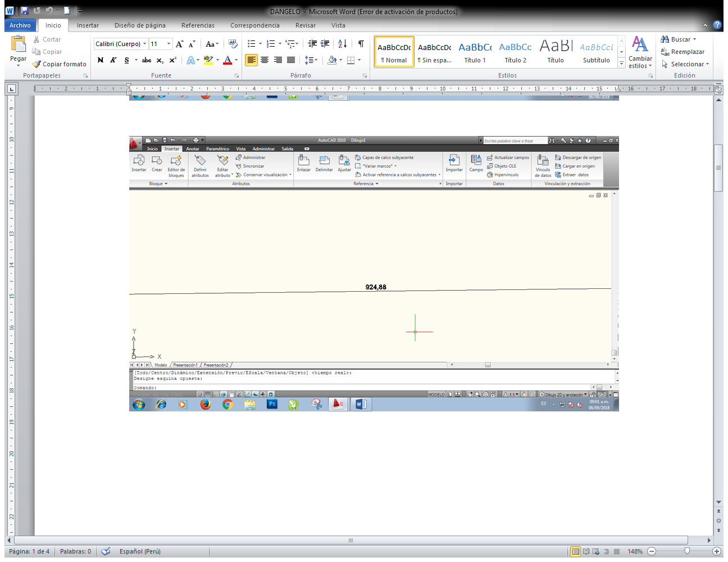Open the Referencias tab
This screenshot has height=562, width=728.
198,25
